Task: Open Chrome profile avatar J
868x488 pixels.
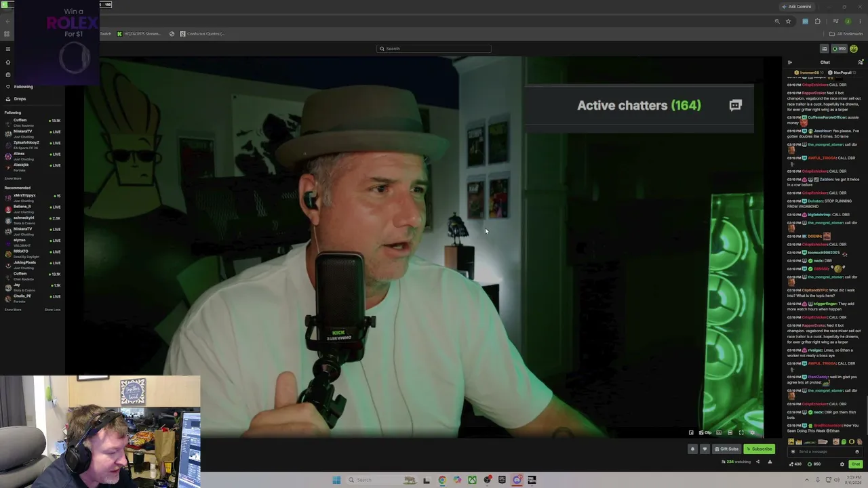Action: coord(848,22)
